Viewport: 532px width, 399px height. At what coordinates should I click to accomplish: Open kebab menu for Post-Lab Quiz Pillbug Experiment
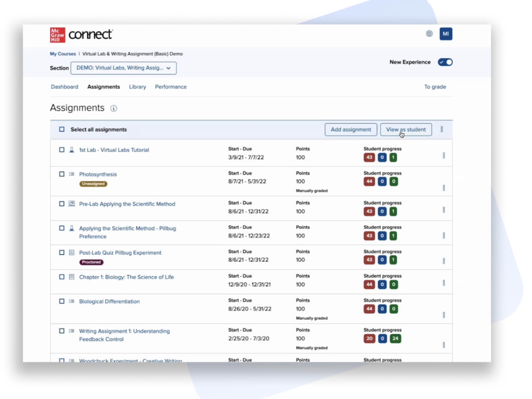[444, 261]
